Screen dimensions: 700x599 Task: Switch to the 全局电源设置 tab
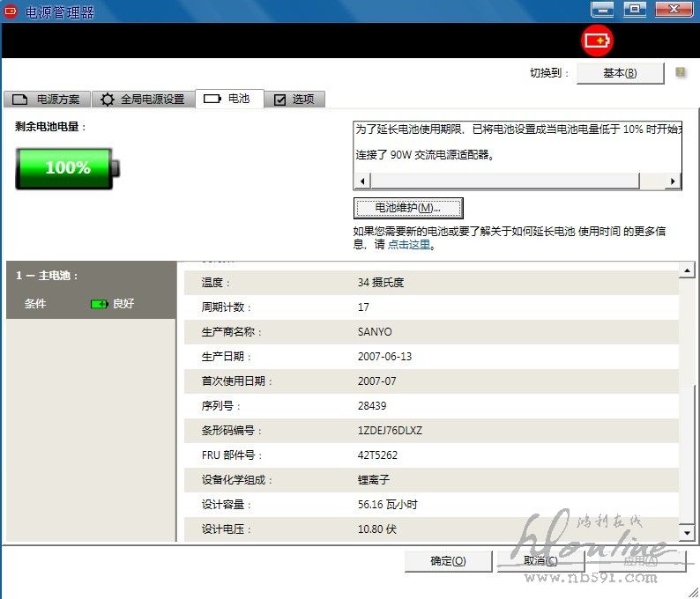[143, 100]
